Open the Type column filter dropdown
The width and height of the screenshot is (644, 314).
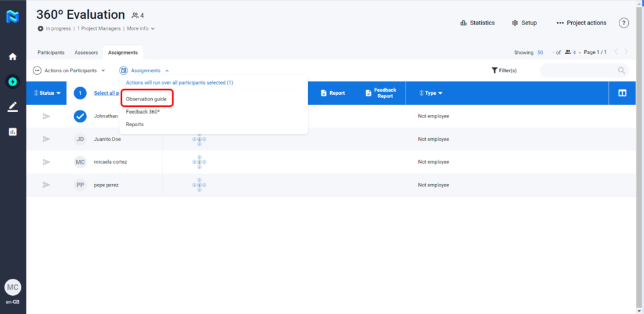pyautogui.click(x=431, y=93)
